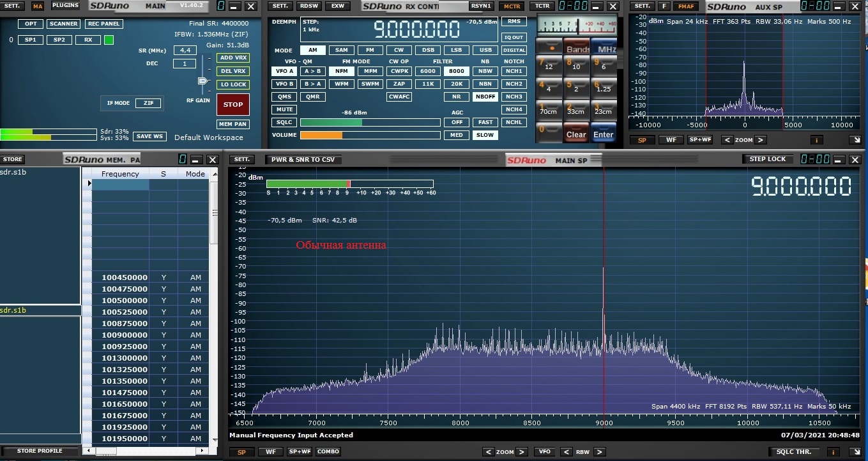This screenshot has width=868, height=461.
Task: Open the DEC decimation dropdown
Action: pyautogui.click(x=185, y=63)
